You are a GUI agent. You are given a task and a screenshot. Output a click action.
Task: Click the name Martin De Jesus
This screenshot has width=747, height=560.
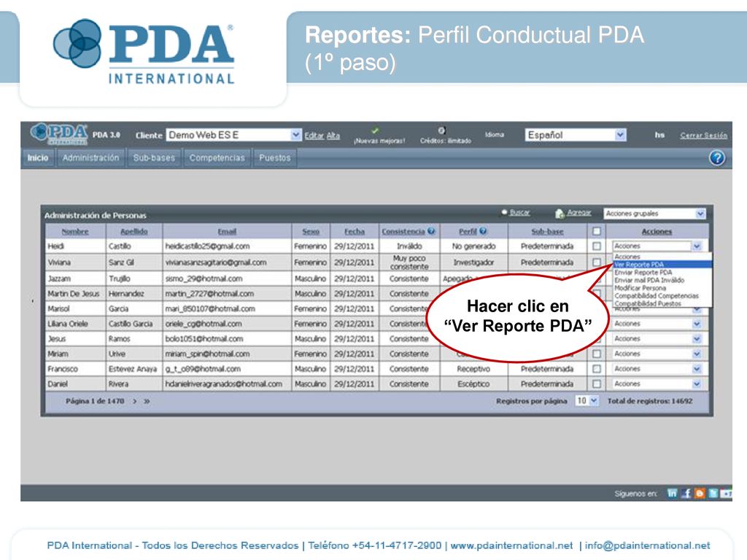click(74, 294)
